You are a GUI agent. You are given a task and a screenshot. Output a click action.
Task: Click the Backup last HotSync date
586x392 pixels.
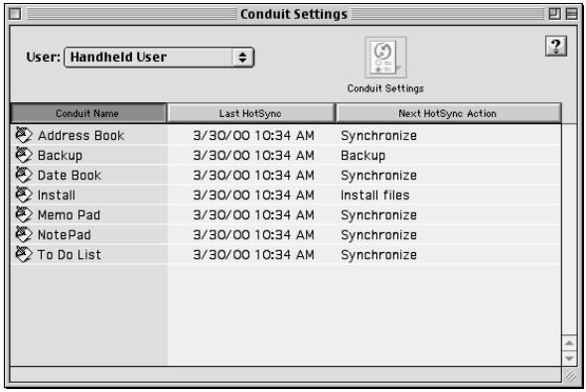pyautogui.click(x=253, y=155)
